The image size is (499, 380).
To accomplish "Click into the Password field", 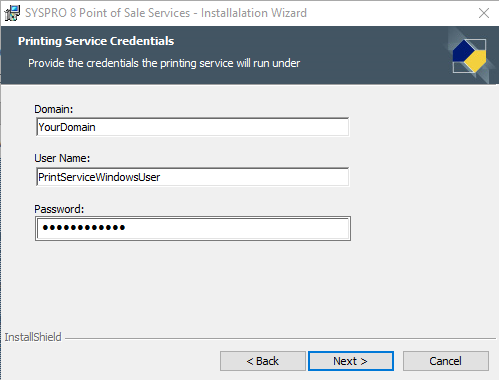I will [193, 228].
